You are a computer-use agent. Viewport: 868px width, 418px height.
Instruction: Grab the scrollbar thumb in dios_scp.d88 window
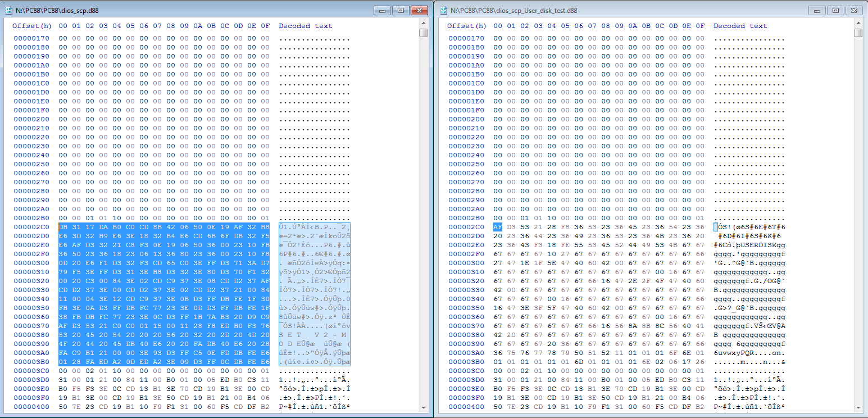click(x=423, y=33)
